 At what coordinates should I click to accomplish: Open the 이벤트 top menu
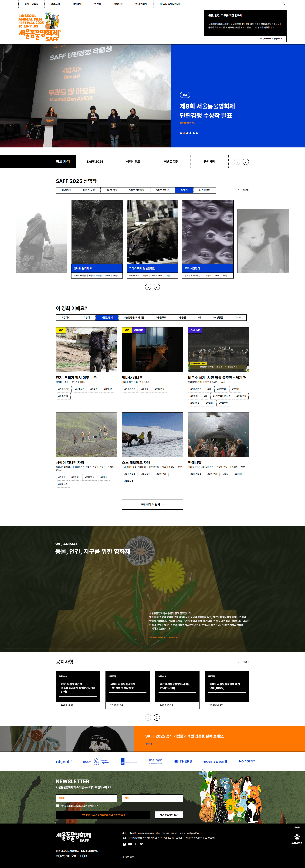point(97,4)
